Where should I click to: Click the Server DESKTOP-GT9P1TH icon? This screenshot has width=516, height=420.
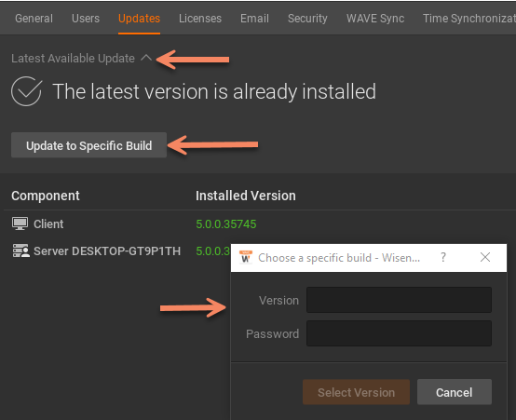[20, 251]
